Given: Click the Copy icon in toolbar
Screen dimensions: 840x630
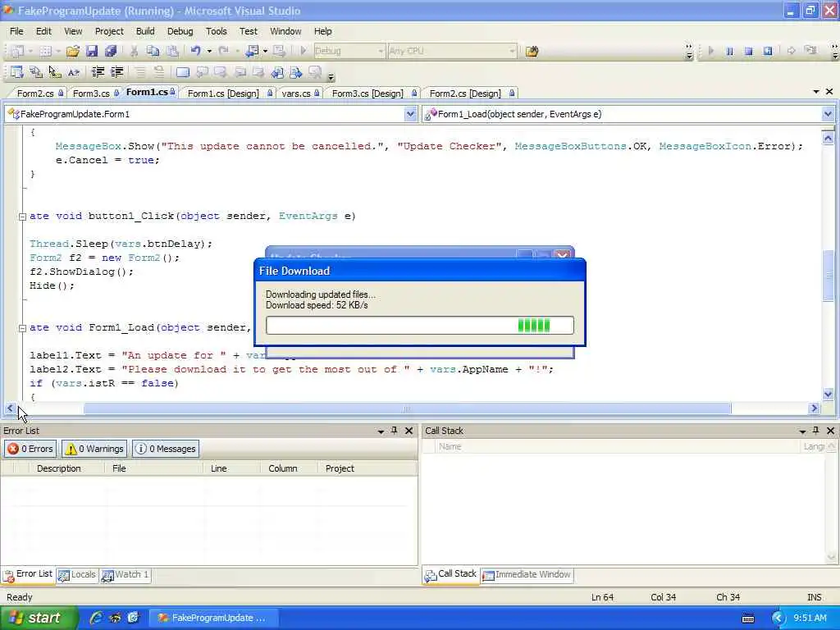Looking at the screenshot, I should coord(153,51).
